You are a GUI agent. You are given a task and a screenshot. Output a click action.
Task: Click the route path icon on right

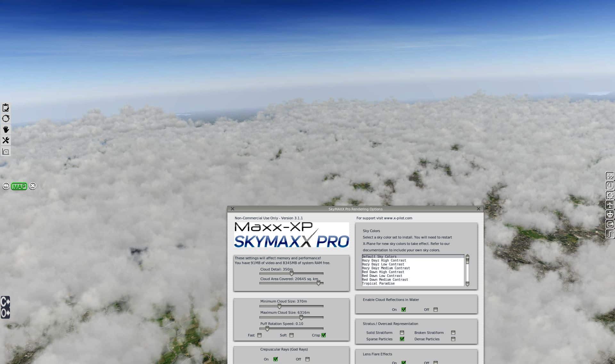pyautogui.click(x=610, y=234)
